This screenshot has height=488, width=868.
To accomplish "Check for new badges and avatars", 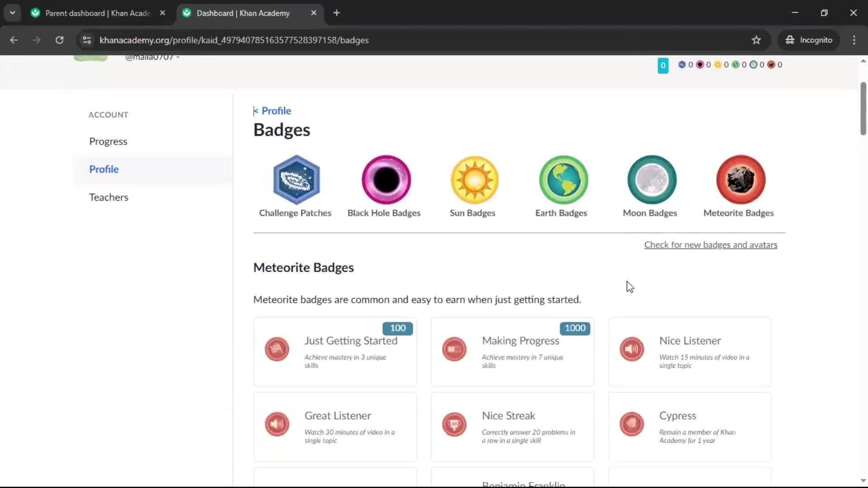I will tap(711, 245).
